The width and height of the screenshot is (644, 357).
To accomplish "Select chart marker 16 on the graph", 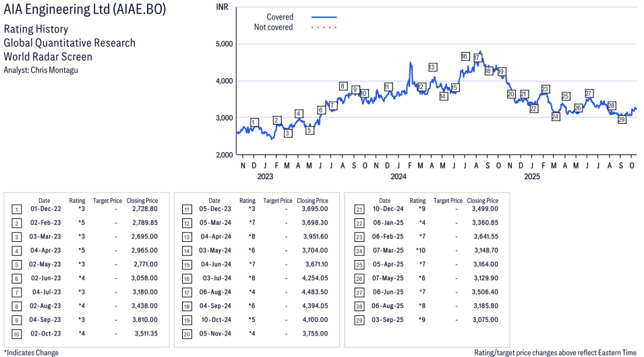I will coord(465,56).
